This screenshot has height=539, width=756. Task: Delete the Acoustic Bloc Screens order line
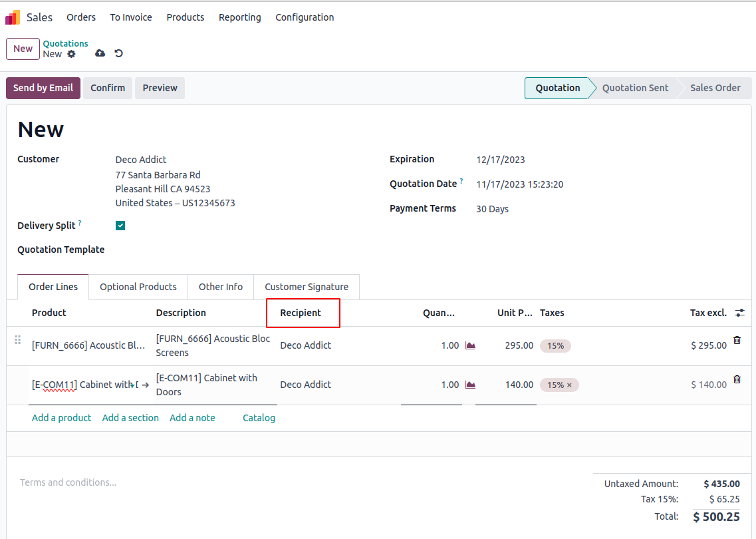point(737,340)
